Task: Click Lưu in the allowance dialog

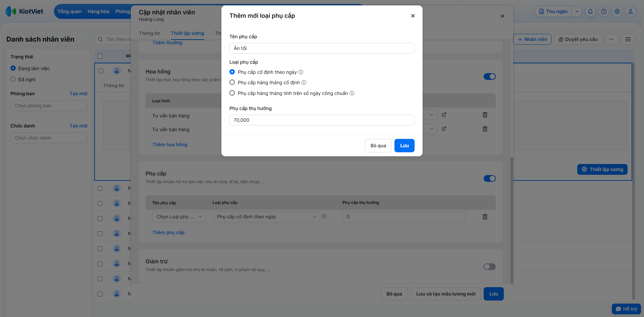Action: tap(405, 146)
